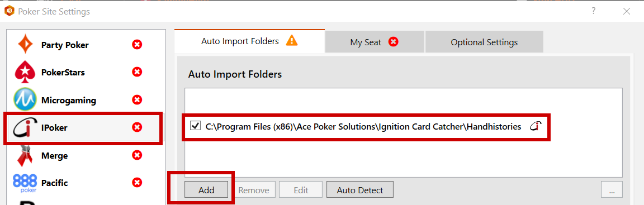Choose the Microgaming blue circle icon
Viewport: 644px width, 205px height.
pos(25,100)
